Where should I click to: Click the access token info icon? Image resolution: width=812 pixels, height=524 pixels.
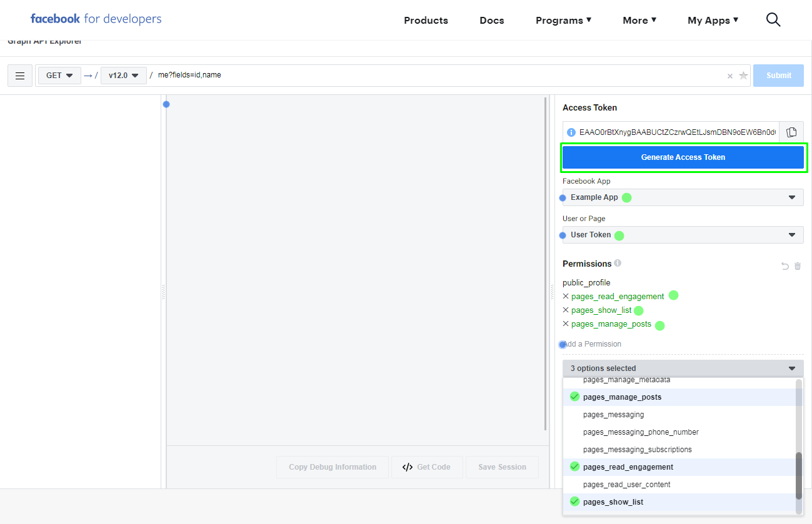point(571,132)
